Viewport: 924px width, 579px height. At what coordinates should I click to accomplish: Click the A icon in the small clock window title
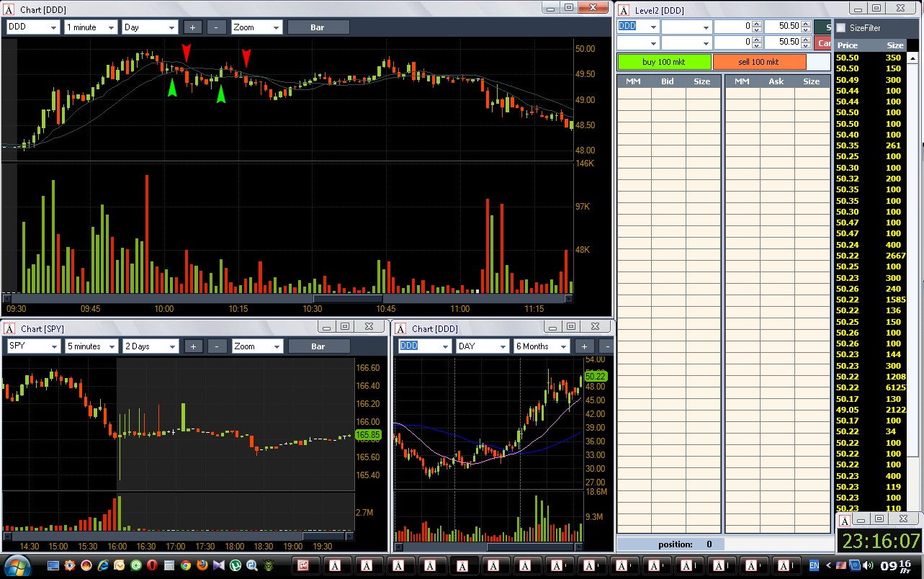[x=845, y=519]
